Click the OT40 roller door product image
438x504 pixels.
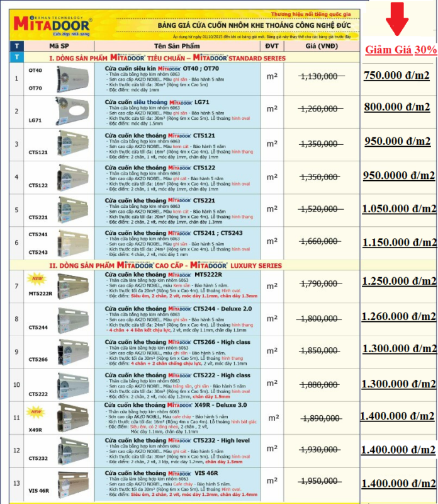[72, 79]
